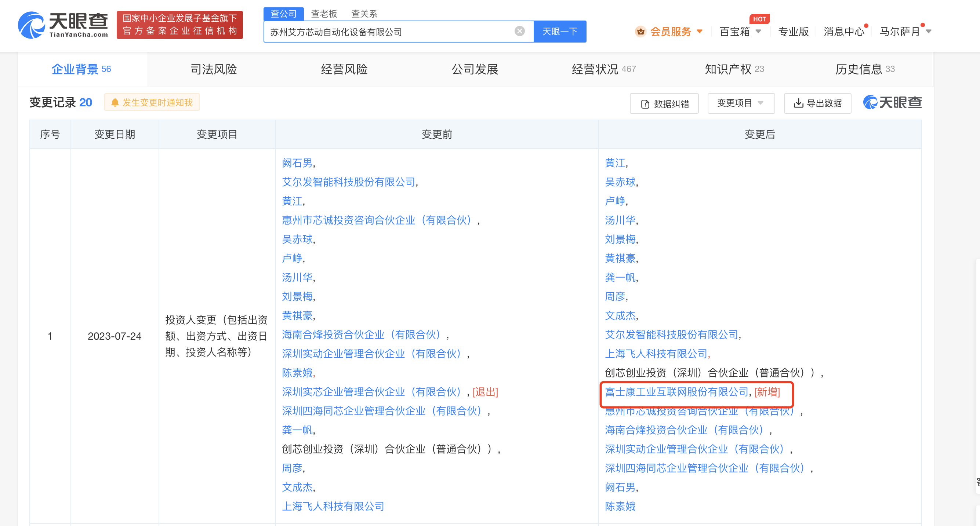Open 龚一帆 in the 变更后 column
Screen dimensions: 980x526
tap(620, 277)
